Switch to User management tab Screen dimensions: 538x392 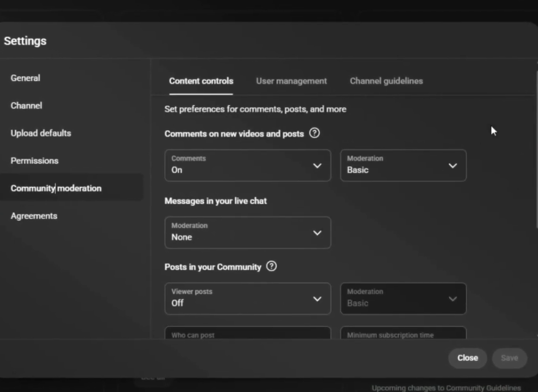[x=291, y=81]
